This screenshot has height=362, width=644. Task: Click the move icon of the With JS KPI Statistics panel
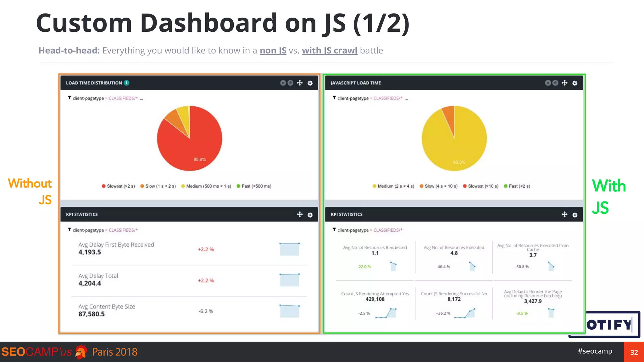coord(565,214)
